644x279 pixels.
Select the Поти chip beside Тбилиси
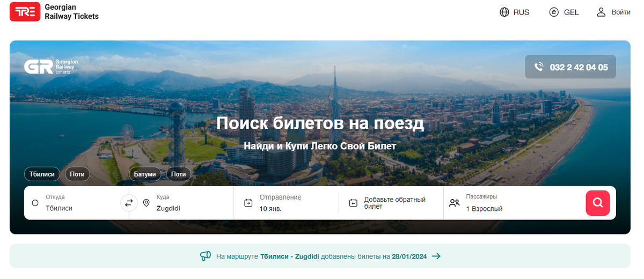[x=78, y=174]
